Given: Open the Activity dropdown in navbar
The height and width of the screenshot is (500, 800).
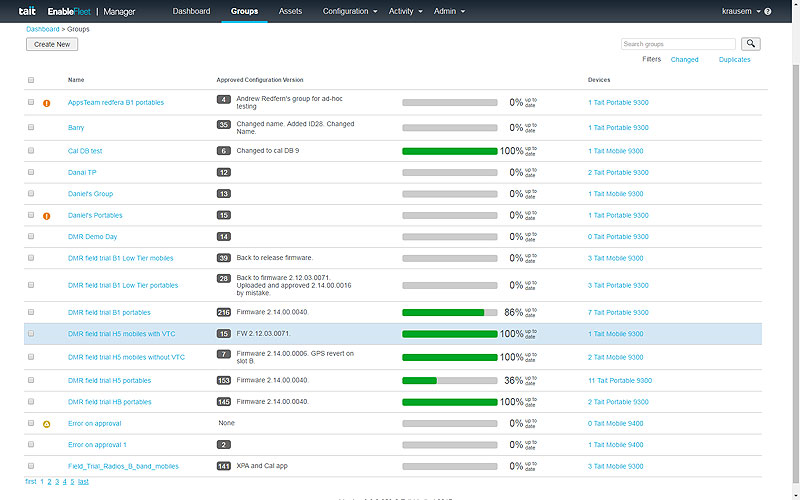Looking at the screenshot, I should pos(405,11).
